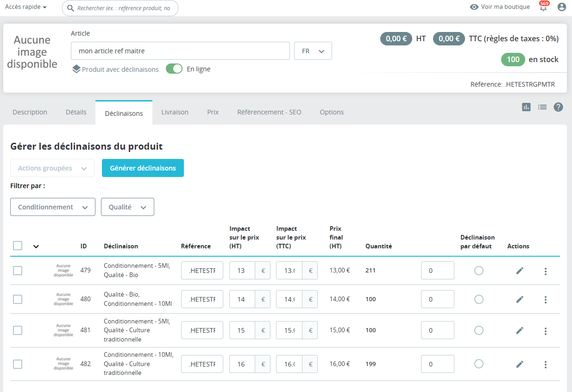Open more actions menu for combination 481
This screenshot has width=572, height=392.
(x=546, y=331)
